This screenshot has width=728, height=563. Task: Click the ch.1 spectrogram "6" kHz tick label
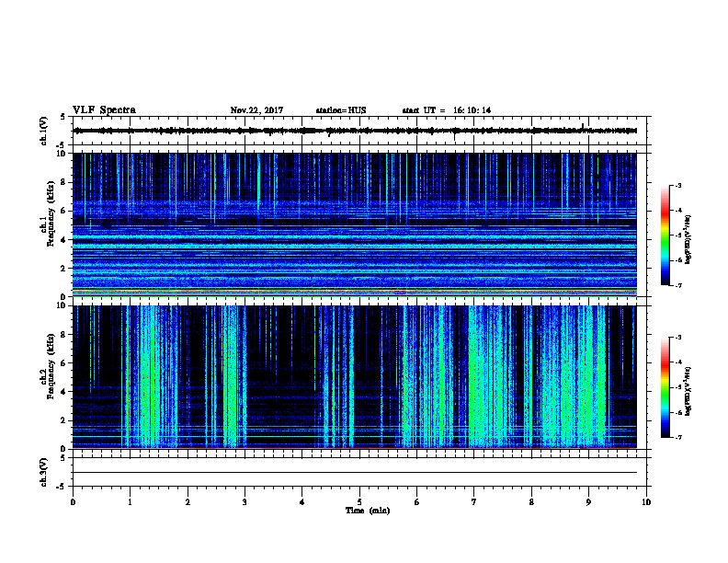pyautogui.click(x=63, y=211)
